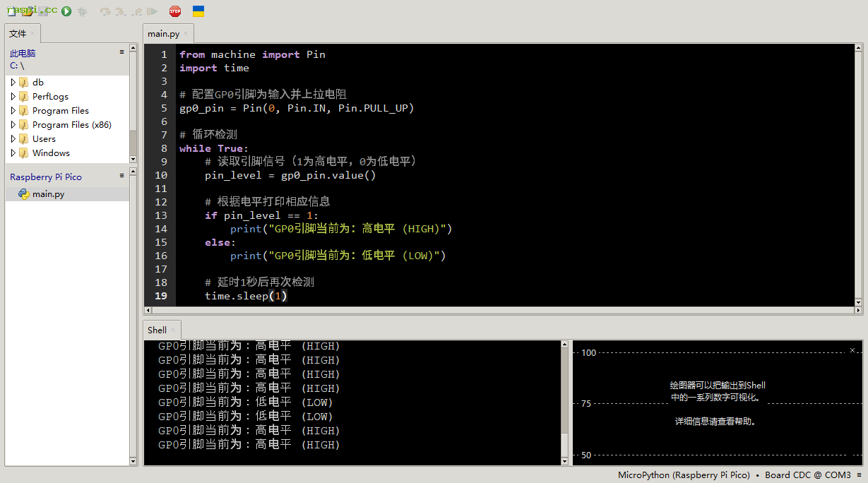Viewport: 868px width, 483px height.
Task: Expand the Users folder tree node
Action: 13,139
